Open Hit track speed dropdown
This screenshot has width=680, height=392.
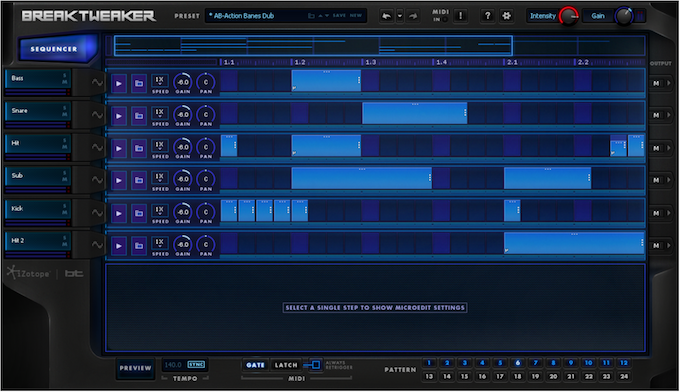[160, 146]
